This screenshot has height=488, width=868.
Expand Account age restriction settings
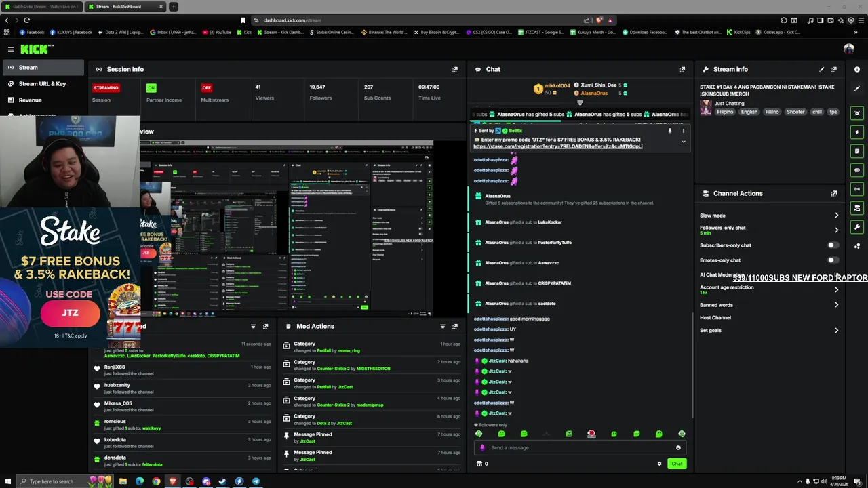[x=836, y=289]
